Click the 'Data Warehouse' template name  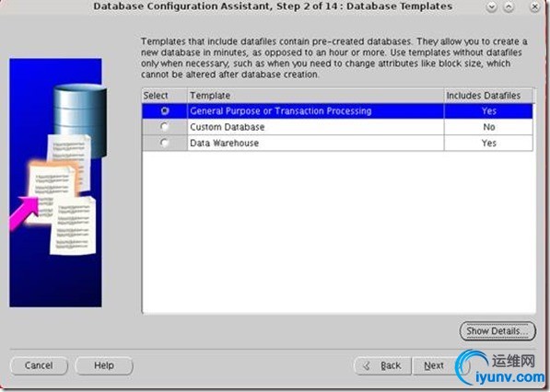(225, 143)
